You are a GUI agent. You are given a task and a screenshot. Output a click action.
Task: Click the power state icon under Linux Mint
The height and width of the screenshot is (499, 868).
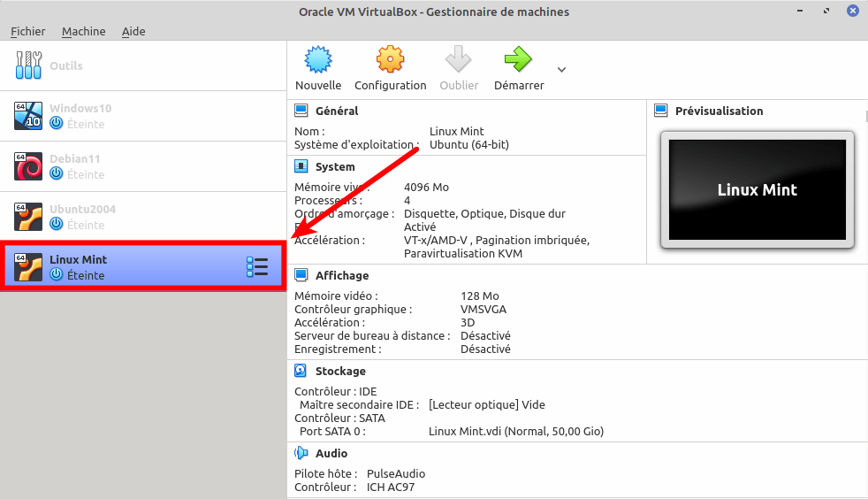tap(57, 274)
